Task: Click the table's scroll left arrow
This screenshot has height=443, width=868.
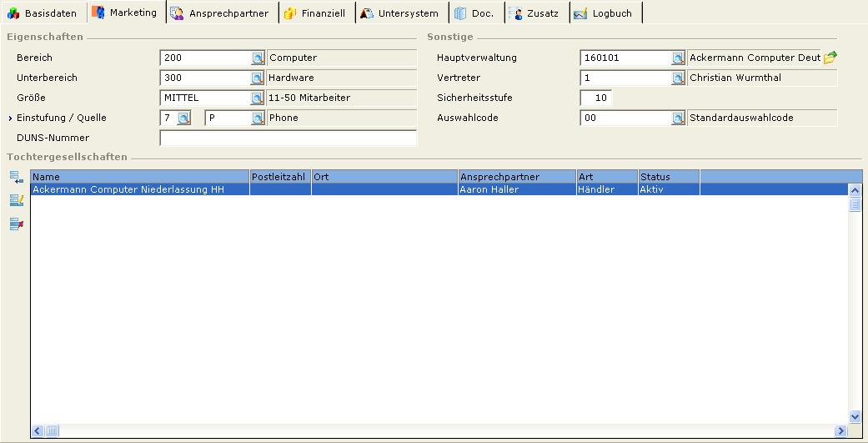Action: (x=38, y=430)
